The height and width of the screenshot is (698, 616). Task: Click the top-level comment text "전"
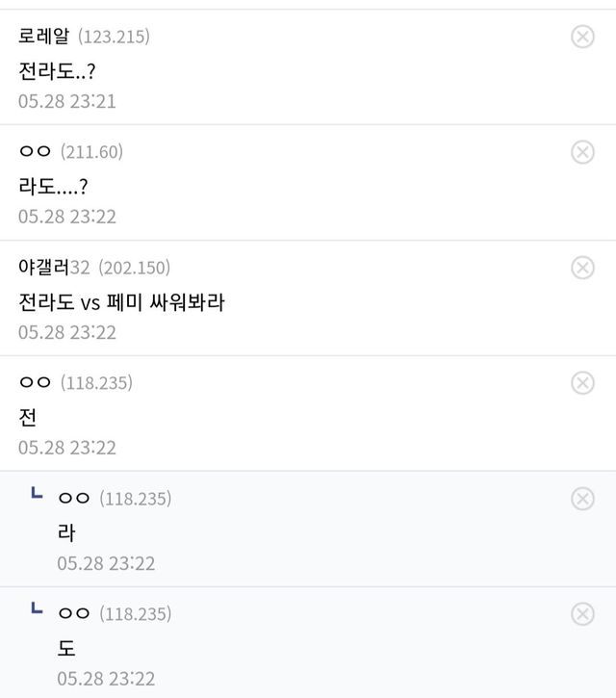coord(28,418)
